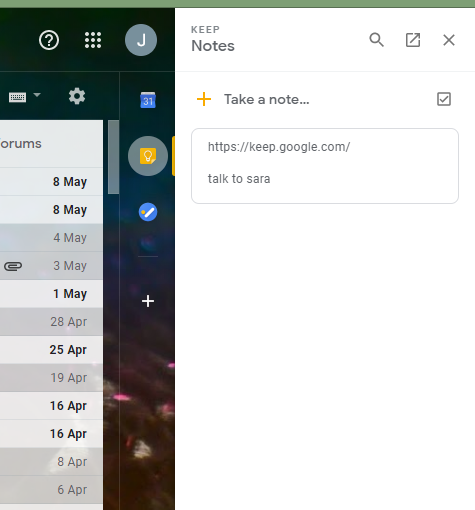The image size is (475, 510).
Task: Switch to the Forums tab
Action: [21, 144]
